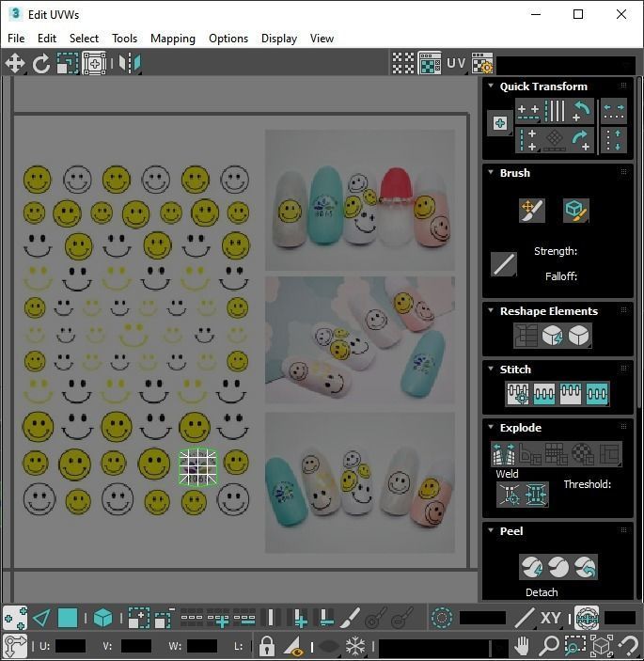Select the Rotate Selected Subobject tool
Viewport: 644px width, 661px height.
point(41,64)
